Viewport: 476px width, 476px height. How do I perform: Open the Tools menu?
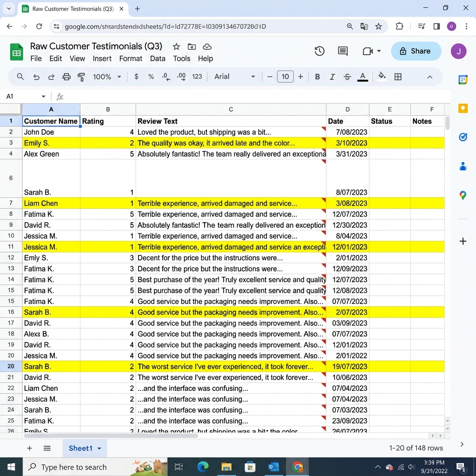click(182, 59)
